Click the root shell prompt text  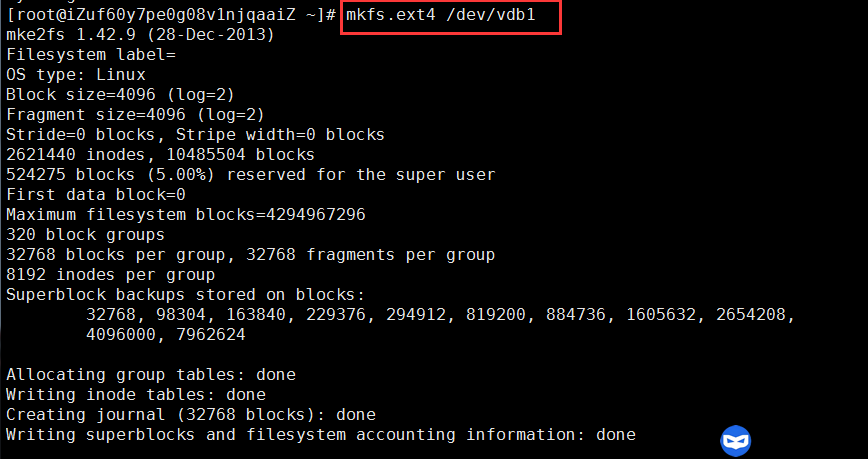tap(170, 16)
